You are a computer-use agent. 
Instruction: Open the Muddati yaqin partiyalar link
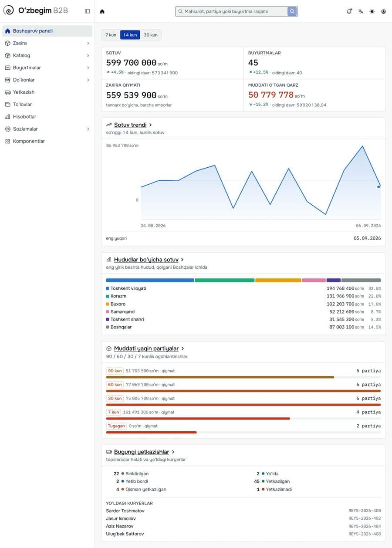pyautogui.click(x=146, y=348)
